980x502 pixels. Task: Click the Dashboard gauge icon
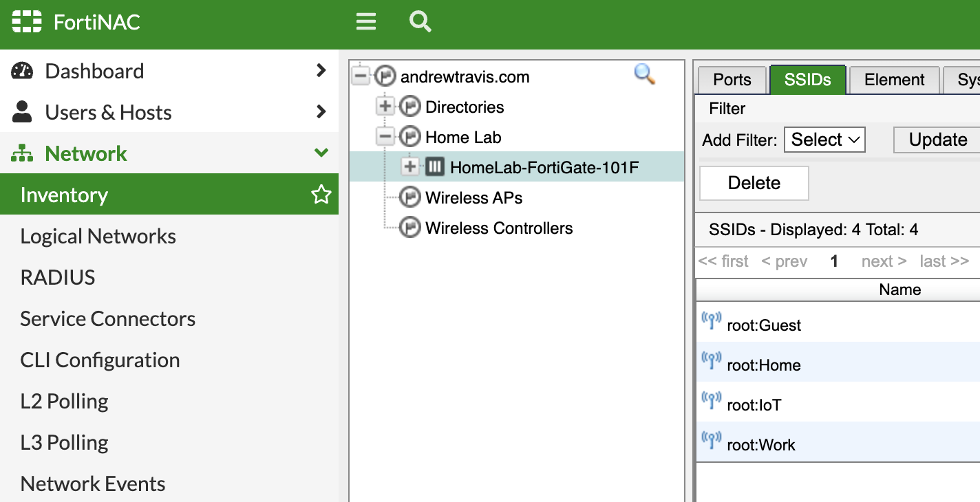pyautogui.click(x=23, y=71)
